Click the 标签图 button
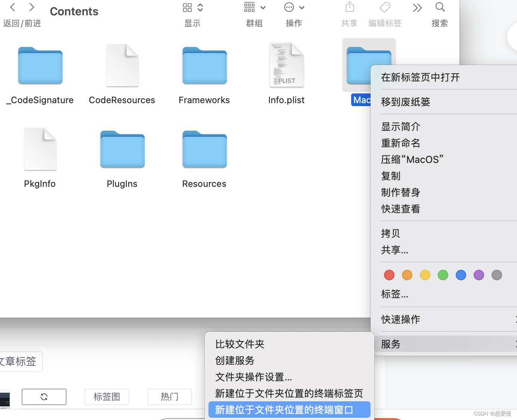This screenshot has width=517, height=420. pyautogui.click(x=106, y=396)
